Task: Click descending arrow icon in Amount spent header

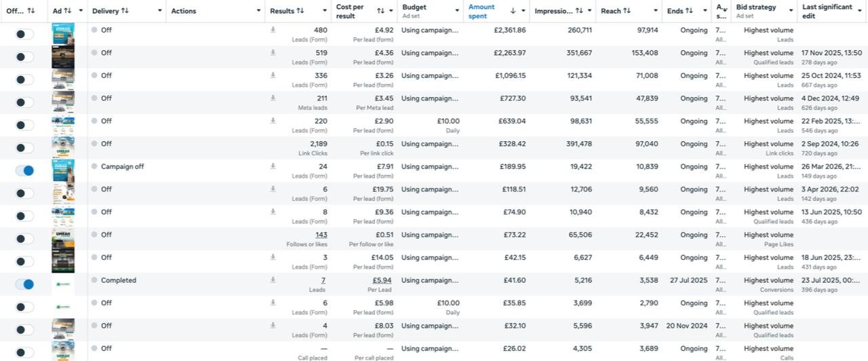Action: [x=513, y=11]
